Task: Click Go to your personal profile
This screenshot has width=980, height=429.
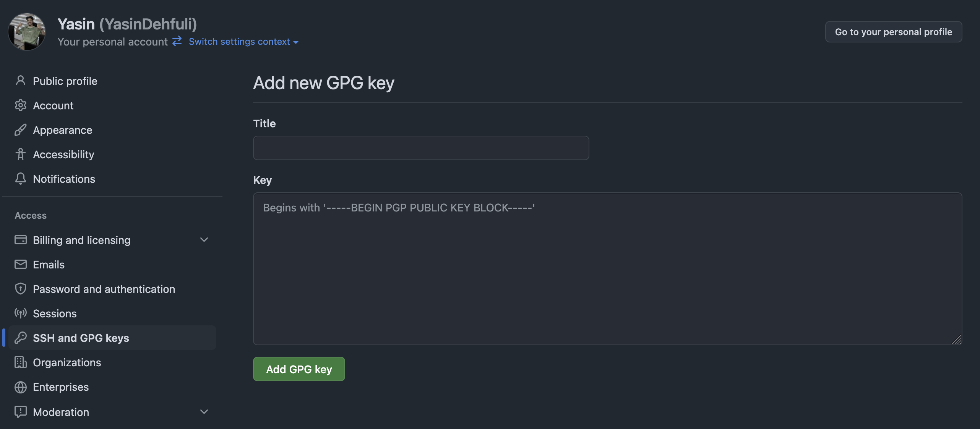Action: [x=893, y=32]
